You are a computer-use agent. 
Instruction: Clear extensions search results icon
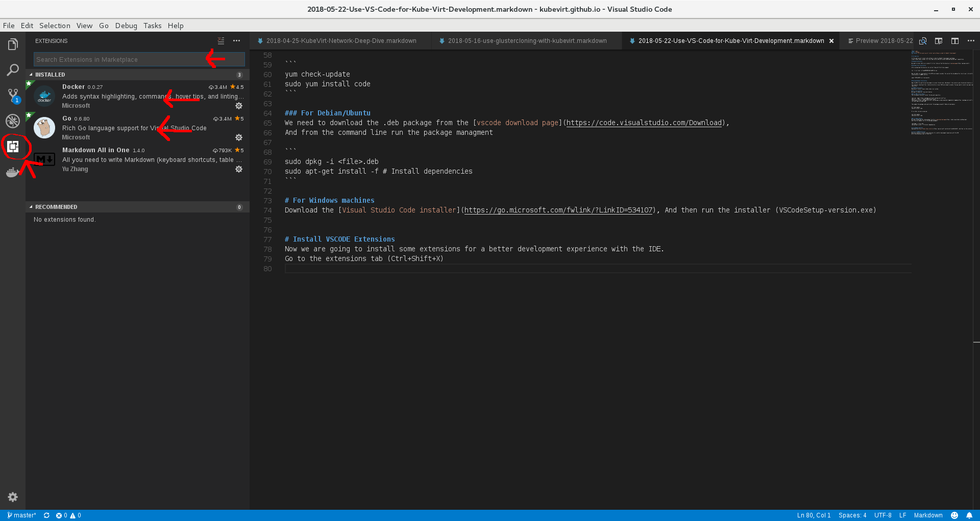pyautogui.click(x=221, y=41)
